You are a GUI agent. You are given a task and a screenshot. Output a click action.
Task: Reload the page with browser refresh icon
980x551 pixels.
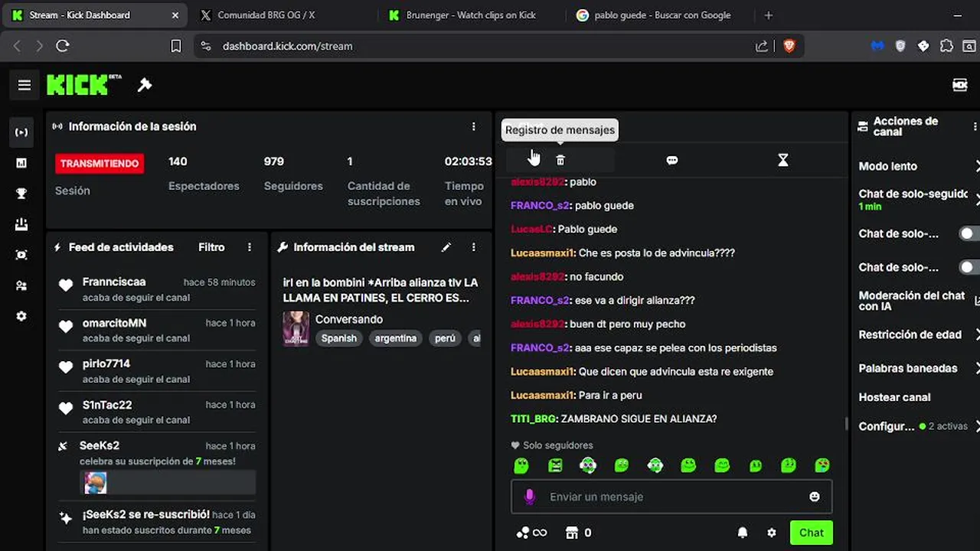63,46
